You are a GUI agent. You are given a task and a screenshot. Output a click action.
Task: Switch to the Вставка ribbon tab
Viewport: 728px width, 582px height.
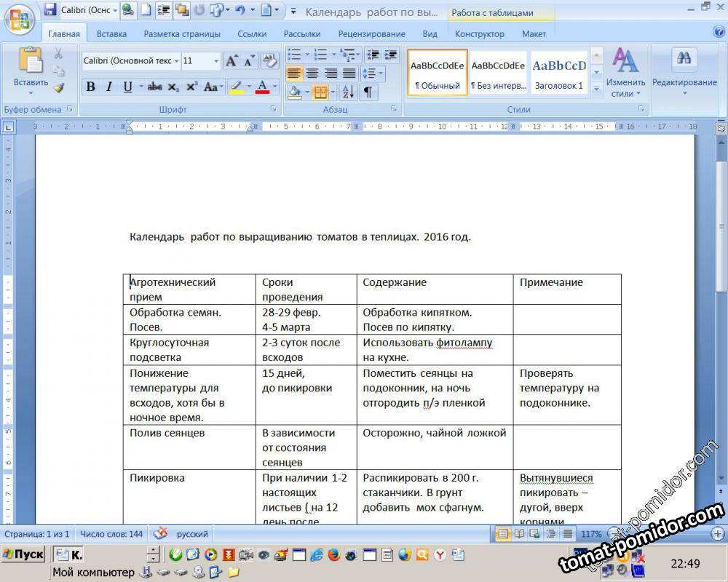coord(111,34)
